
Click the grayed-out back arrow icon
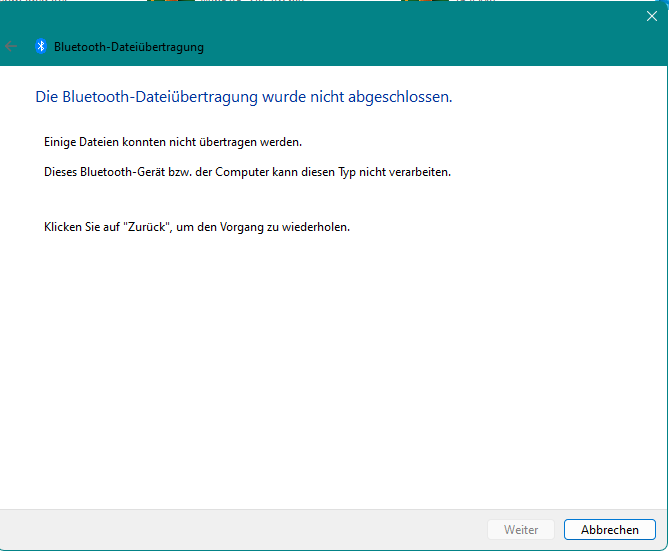pyautogui.click(x=12, y=46)
